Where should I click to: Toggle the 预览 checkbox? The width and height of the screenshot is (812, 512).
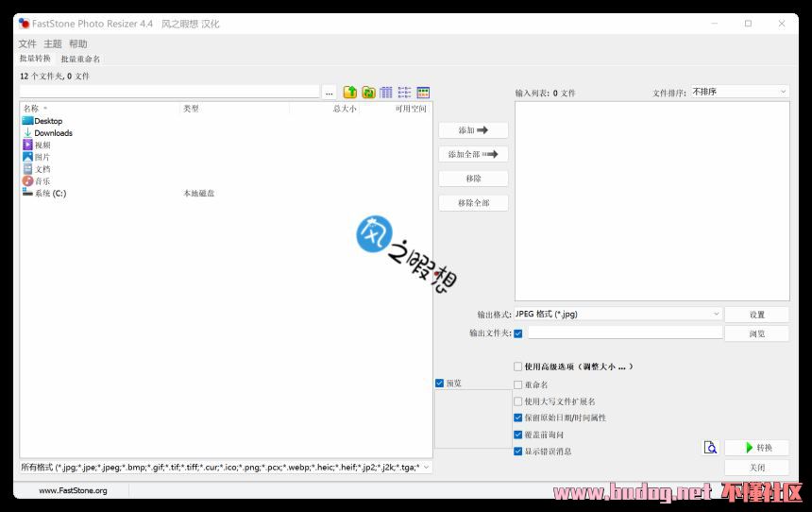(440, 383)
